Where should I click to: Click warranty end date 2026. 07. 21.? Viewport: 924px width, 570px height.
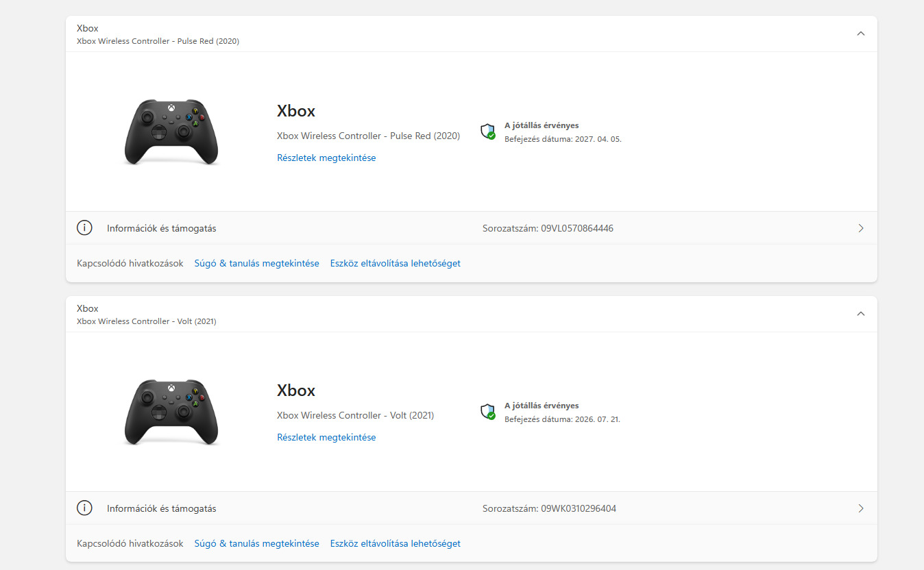[x=596, y=419]
